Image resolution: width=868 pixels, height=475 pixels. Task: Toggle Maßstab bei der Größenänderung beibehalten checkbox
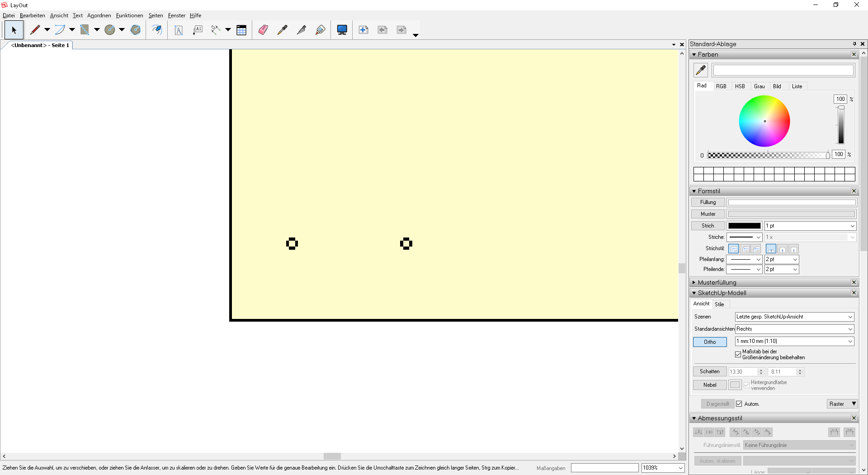point(738,354)
